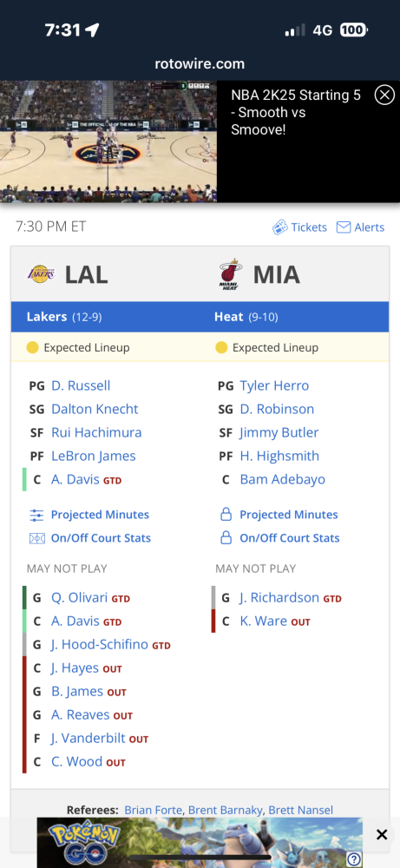Tap the Heat Projected Minutes lock icon
The width and height of the screenshot is (400, 868).
(x=226, y=515)
